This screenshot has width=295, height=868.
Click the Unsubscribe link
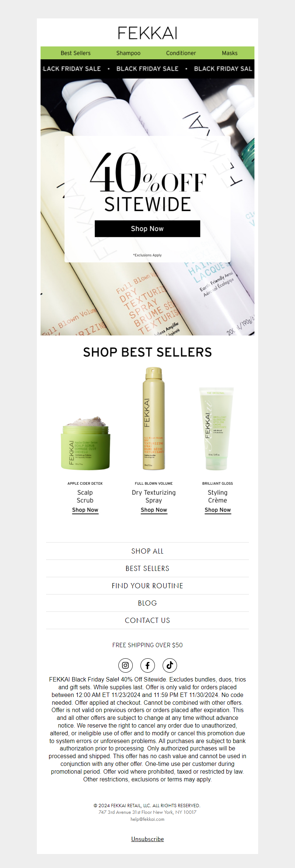click(147, 839)
